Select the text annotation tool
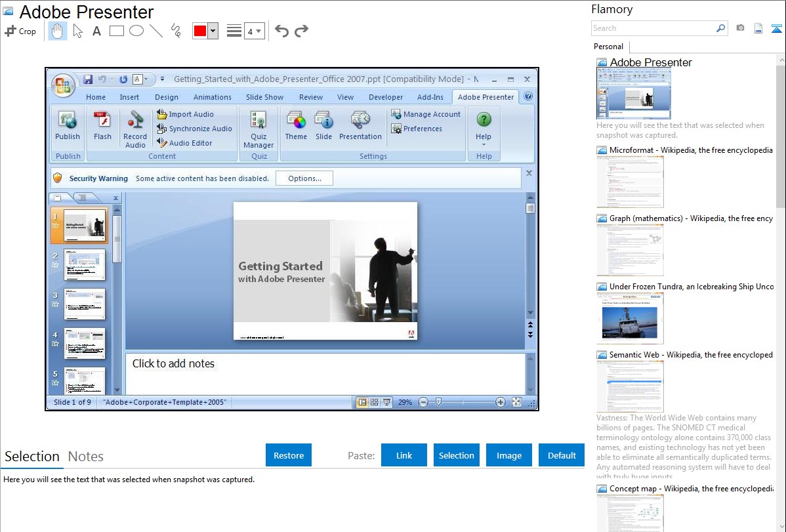Image resolution: width=786 pixels, height=532 pixels. (x=96, y=31)
